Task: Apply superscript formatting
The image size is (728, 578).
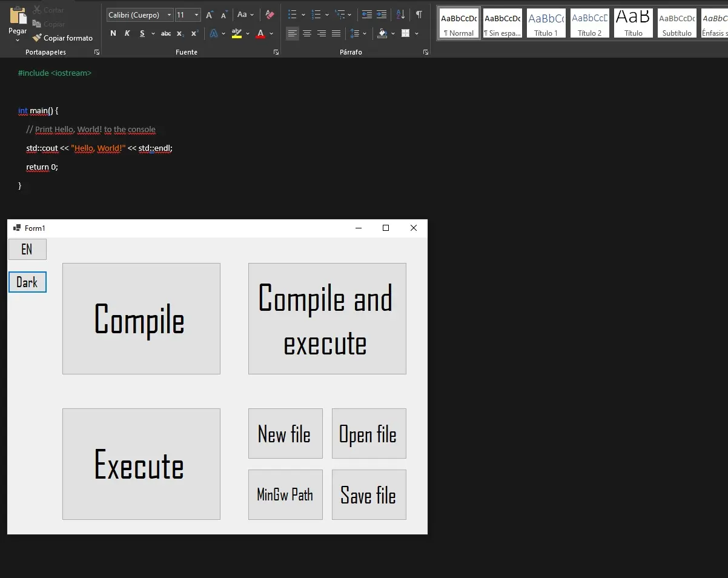Action: (193, 33)
